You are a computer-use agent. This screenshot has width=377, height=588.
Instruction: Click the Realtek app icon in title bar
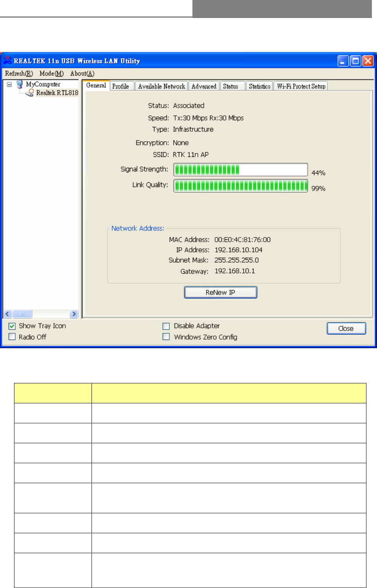tap(7, 61)
